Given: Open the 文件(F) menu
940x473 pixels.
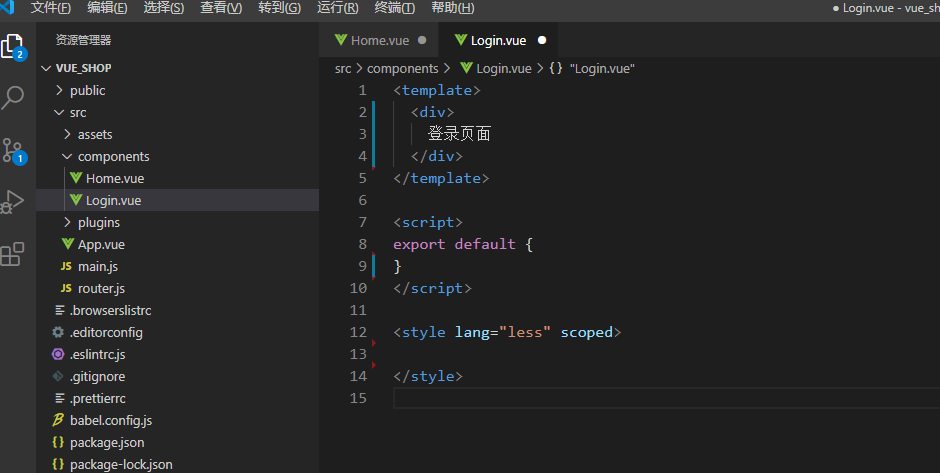Looking at the screenshot, I should point(50,8).
